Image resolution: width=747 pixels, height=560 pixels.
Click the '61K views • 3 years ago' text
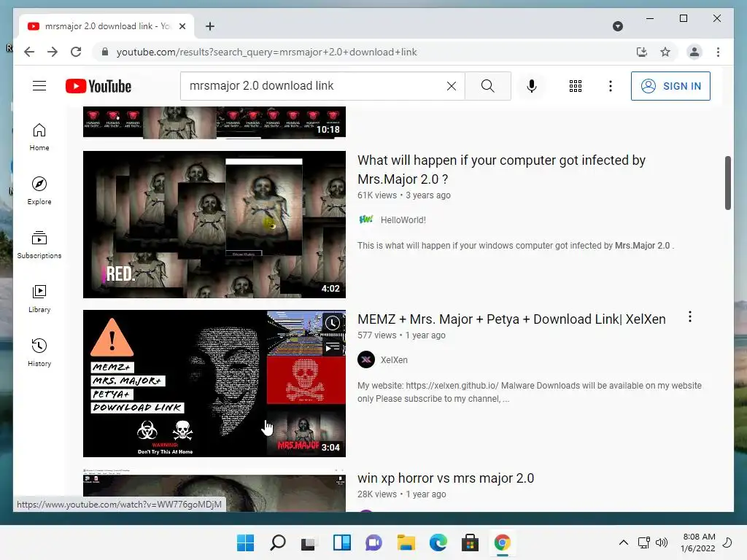tap(404, 195)
